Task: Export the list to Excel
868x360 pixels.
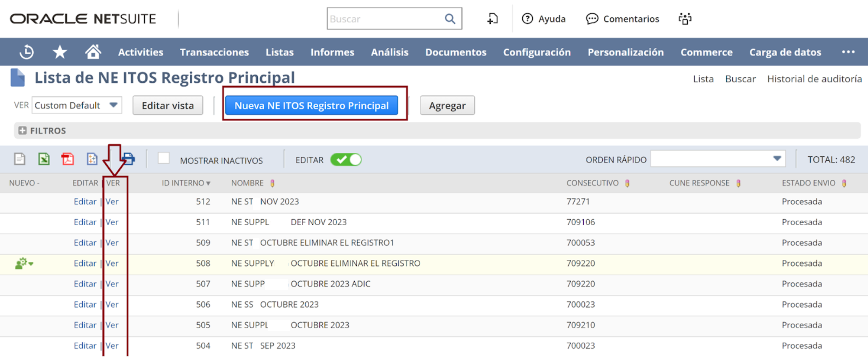Action: pos(44,159)
